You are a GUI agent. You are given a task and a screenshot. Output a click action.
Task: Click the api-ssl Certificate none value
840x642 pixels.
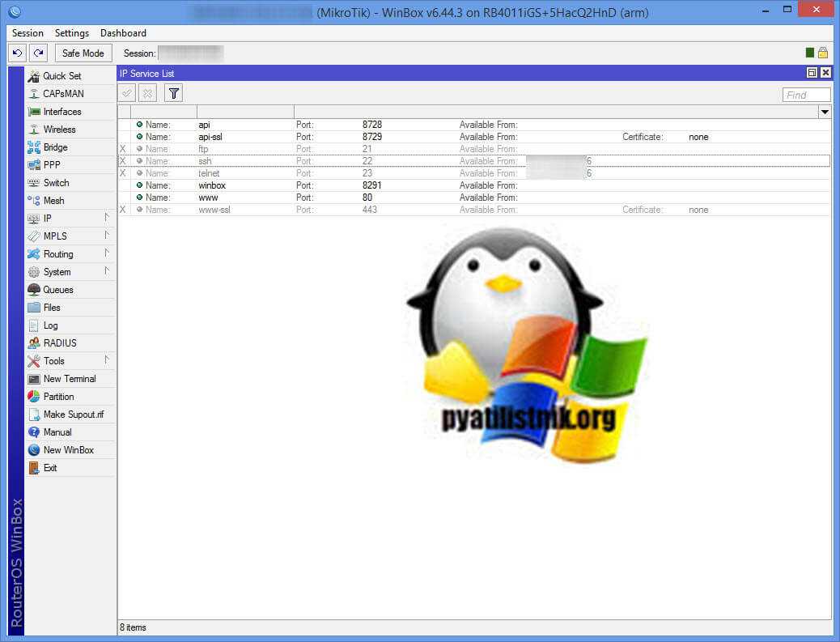698,137
